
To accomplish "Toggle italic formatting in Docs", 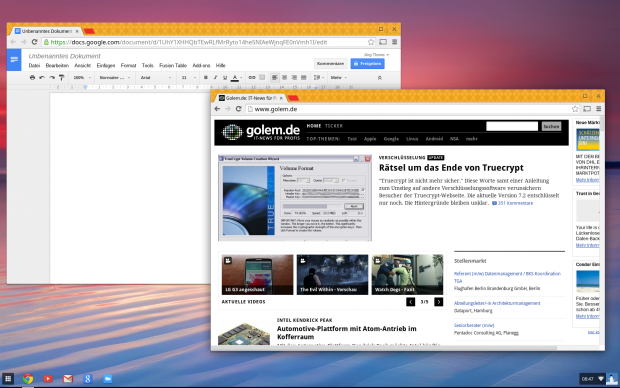I will 215,78.
